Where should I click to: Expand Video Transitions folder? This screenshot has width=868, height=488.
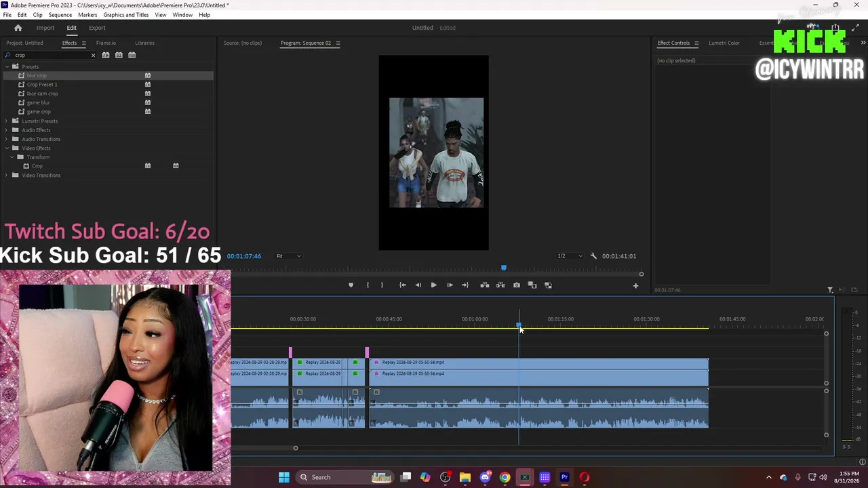pyautogui.click(x=7, y=176)
